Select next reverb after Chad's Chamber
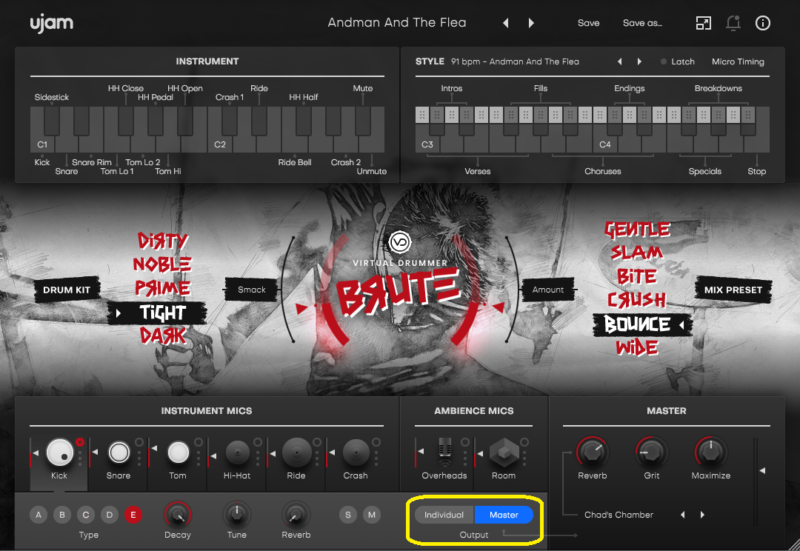The height and width of the screenshot is (551, 800). coord(702,515)
